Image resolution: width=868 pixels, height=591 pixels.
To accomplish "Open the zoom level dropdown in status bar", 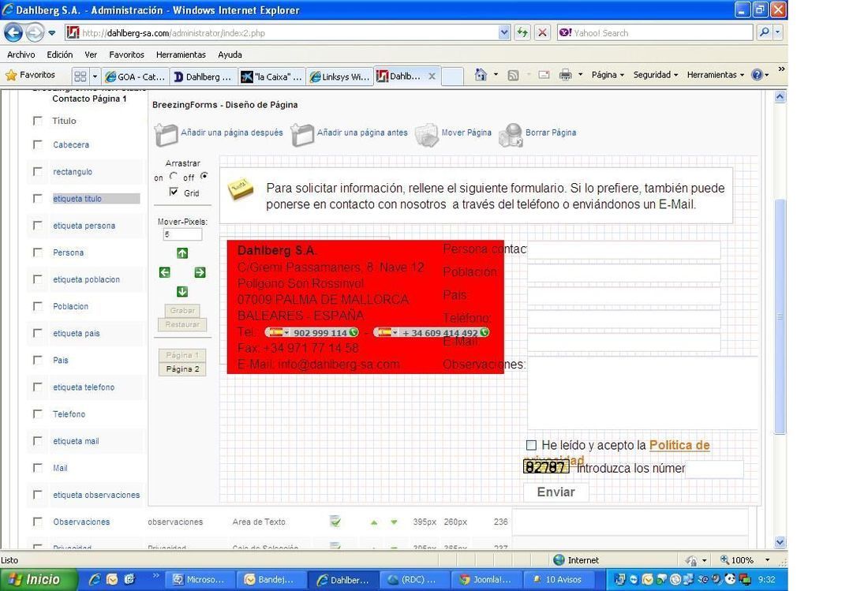I will tap(767, 560).
